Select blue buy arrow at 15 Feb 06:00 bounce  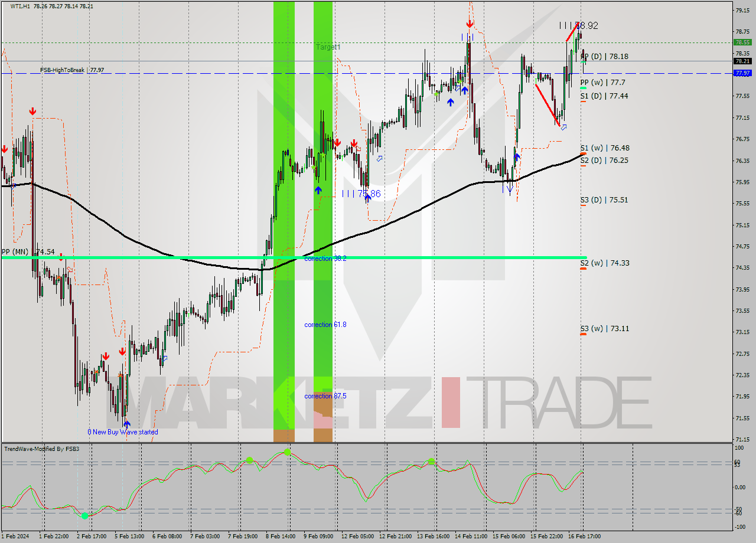[x=517, y=156]
